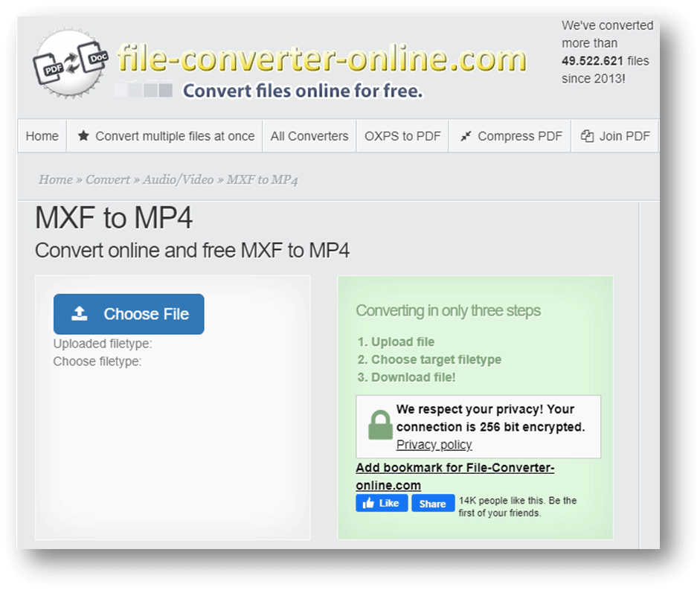Open the Home menu item
The height and width of the screenshot is (590, 700).
[x=42, y=136]
